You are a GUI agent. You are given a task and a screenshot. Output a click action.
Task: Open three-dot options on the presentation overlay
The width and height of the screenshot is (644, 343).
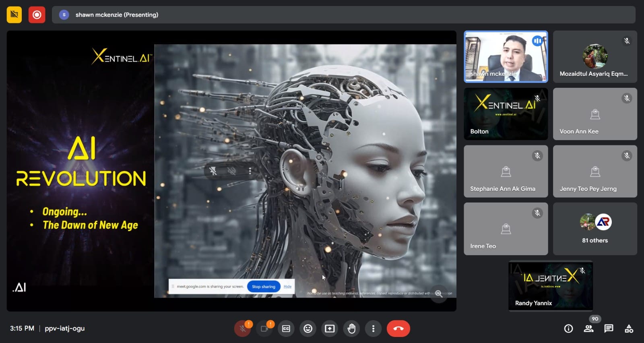coord(250,171)
